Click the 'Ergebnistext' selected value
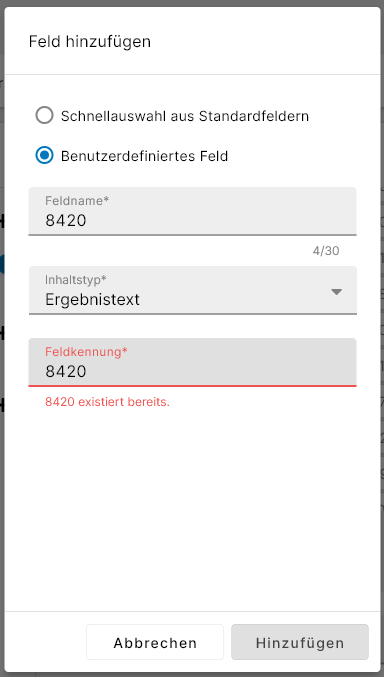The image size is (384, 677). (92, 300)
